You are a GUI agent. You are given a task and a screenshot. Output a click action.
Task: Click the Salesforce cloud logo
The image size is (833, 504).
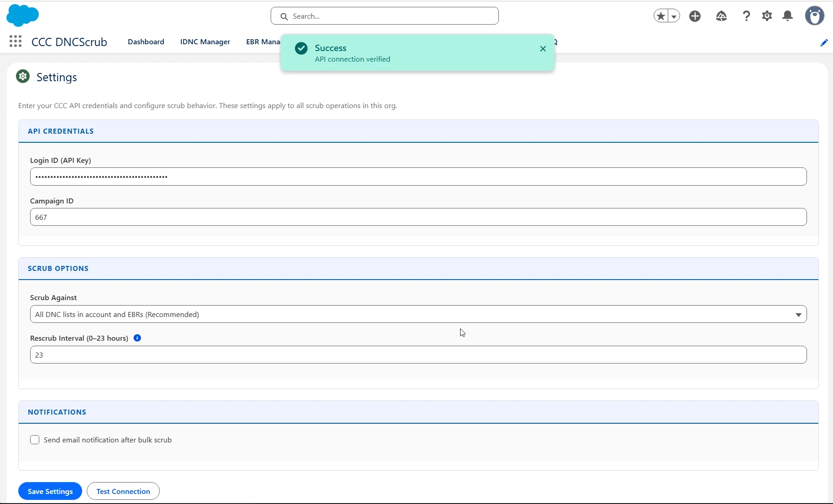click(22, 15)
